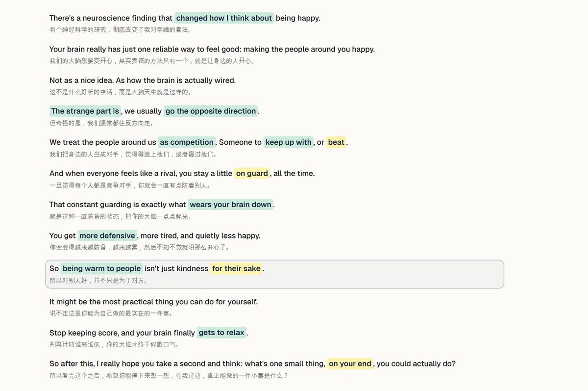This screenshot has height=391, width=588.
Task: Click the yellow highlighted word "beat"
Action: click(x=336, y=142)
